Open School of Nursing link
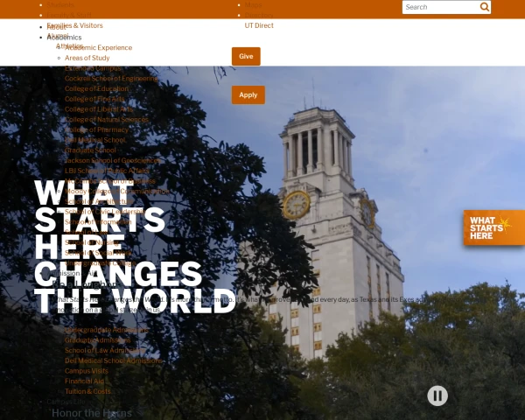The width and height of the screenshot is (525, 420). pyautogui.click(x=92, y=242)
